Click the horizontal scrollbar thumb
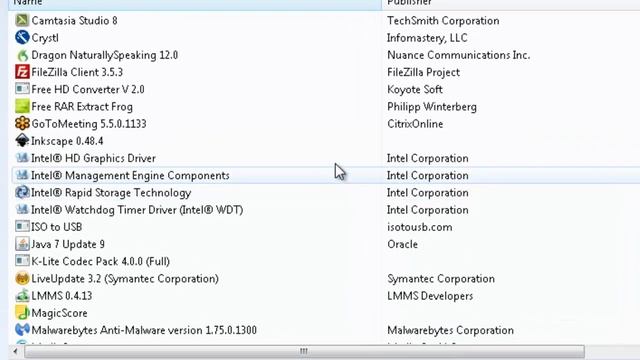Screen dimensions: 640x360 point(304,351)
